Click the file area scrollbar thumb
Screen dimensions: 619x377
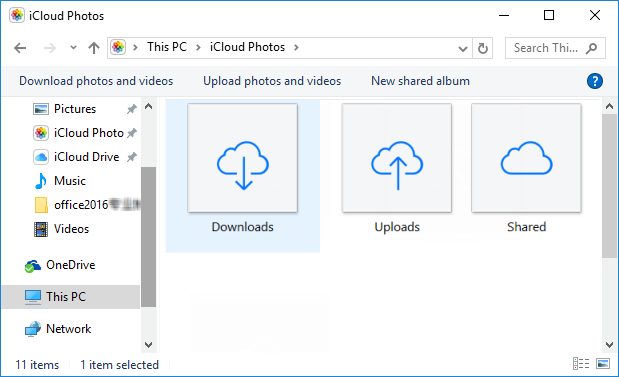tap(610, 186)
